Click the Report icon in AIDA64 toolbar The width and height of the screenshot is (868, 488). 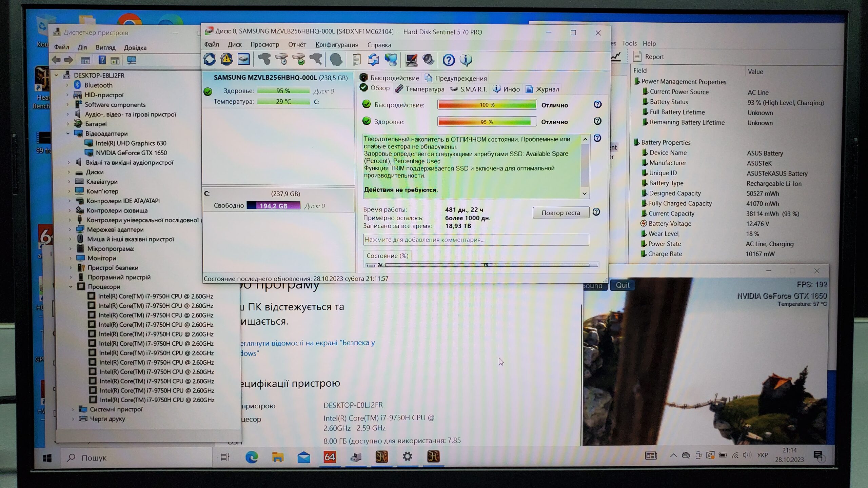click(637, 57)
